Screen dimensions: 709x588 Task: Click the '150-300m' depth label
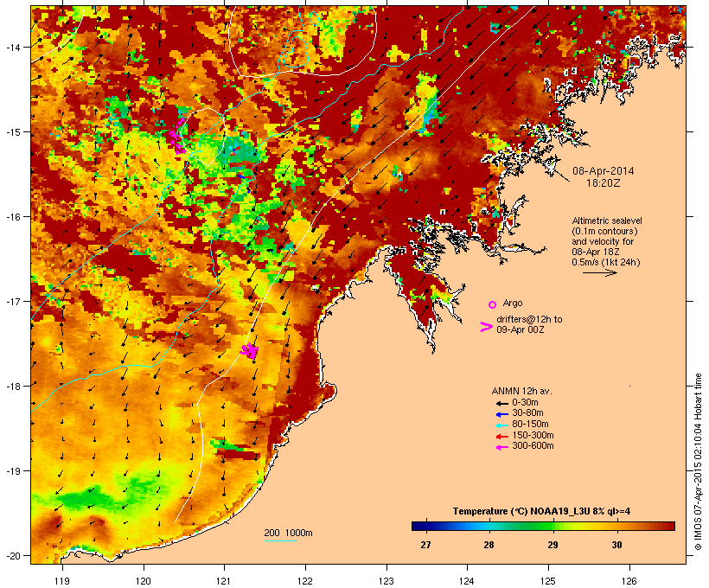(533, 435)
